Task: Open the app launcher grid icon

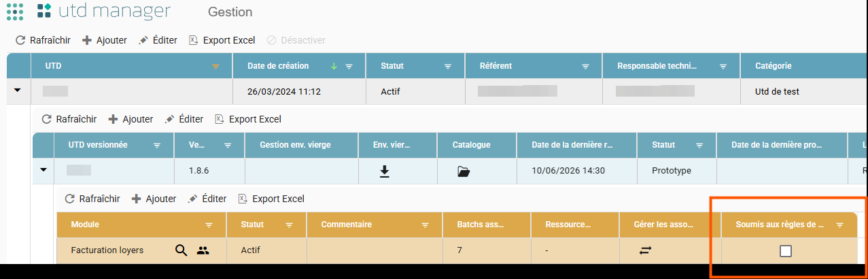Action: [14, 11]
